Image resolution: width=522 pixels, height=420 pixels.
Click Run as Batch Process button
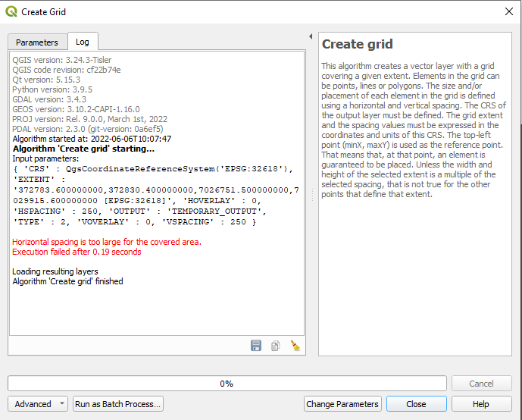[118, 404]
